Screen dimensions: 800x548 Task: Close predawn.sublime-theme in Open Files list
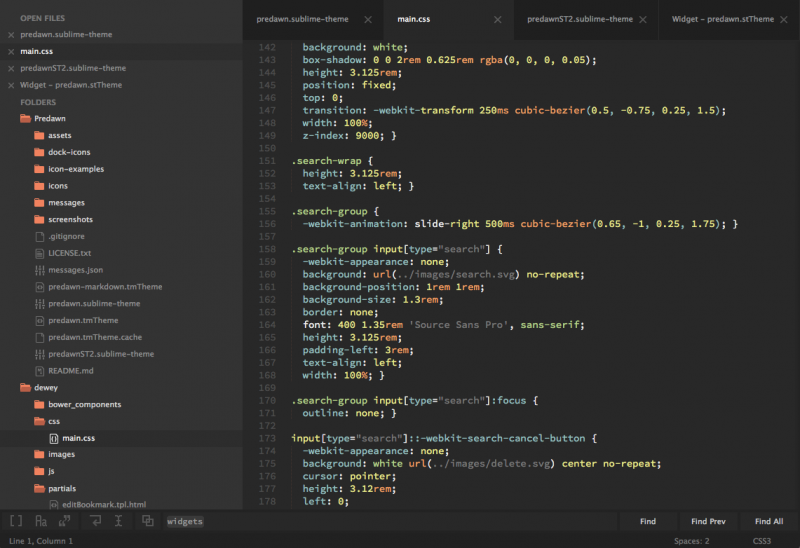pyautogui.click(x=11, y=35)
